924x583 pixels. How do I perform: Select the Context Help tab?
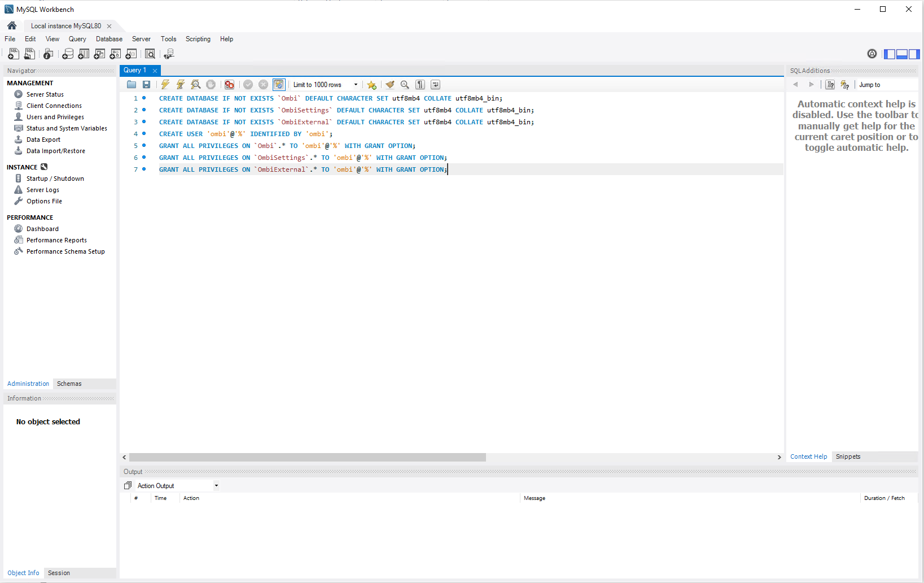pyautogui.click(x=808, y=456)
